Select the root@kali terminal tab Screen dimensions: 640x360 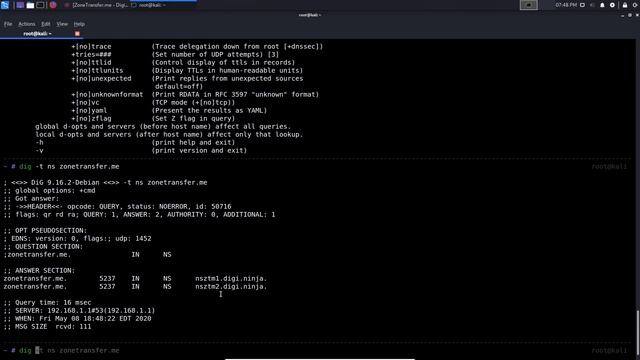pyautogui.click(x=41, y=34)
